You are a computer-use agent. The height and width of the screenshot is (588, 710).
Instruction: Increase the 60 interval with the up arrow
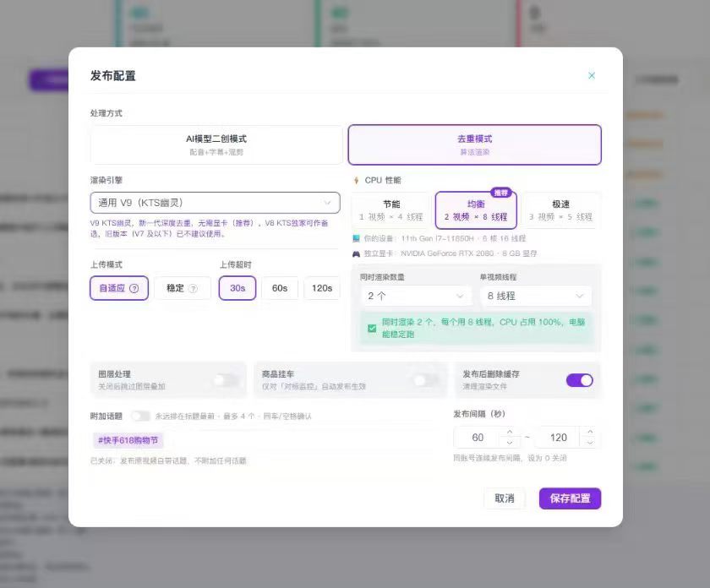(x=510, y=432)
